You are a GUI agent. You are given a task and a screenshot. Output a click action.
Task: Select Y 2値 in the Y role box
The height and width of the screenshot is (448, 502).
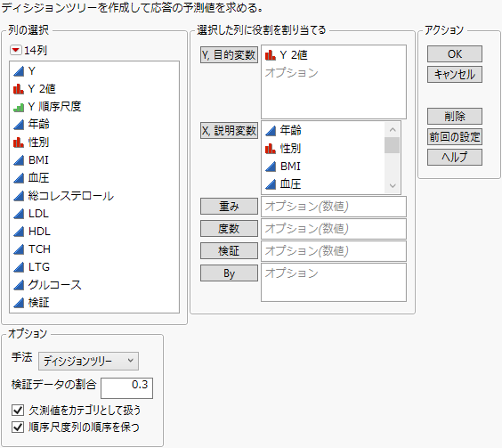click(293, 55)
